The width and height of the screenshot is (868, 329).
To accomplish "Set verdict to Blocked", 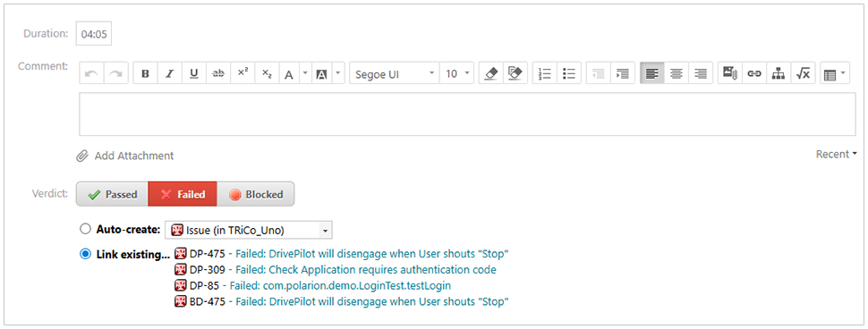I will (x=256, y=194).
